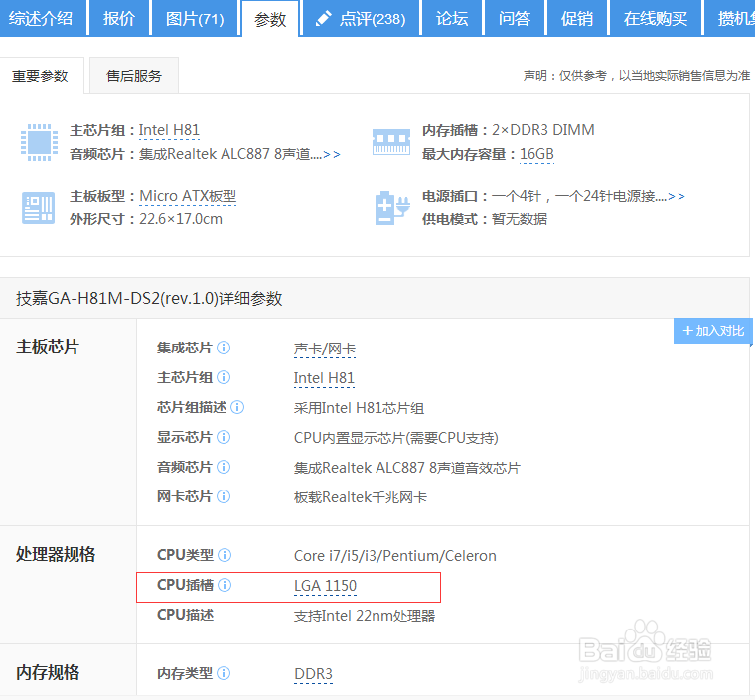This screenshot has height=700, width=755.
Task: Switch to the 售后服务 sub-tab
Action: tap(134, 76)
